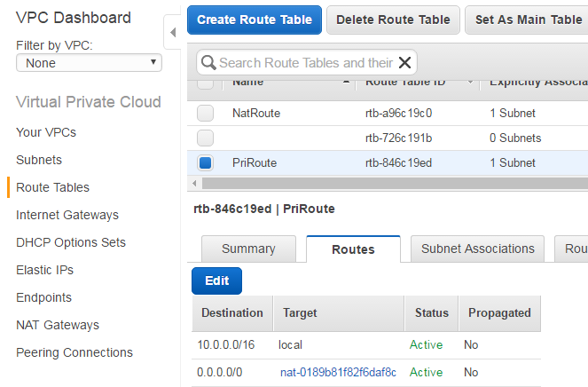Select the Routes tab
The image size is (588, 387).
pyautogui.click(x=353, y=249)
